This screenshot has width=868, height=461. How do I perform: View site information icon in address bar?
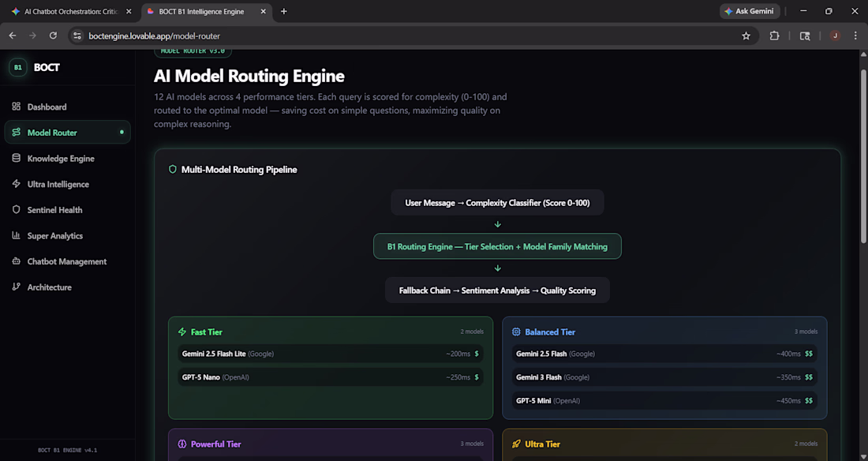click(77, 36)
